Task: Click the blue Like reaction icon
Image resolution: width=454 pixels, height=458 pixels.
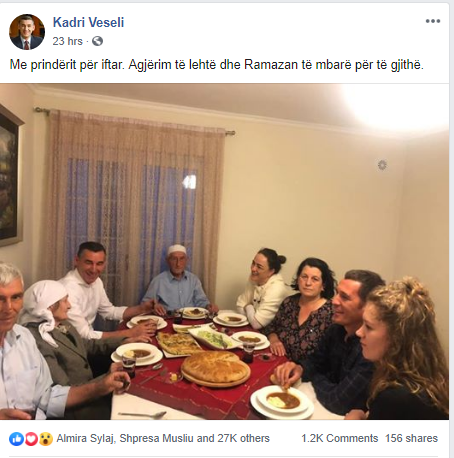Action: (16, 439)
